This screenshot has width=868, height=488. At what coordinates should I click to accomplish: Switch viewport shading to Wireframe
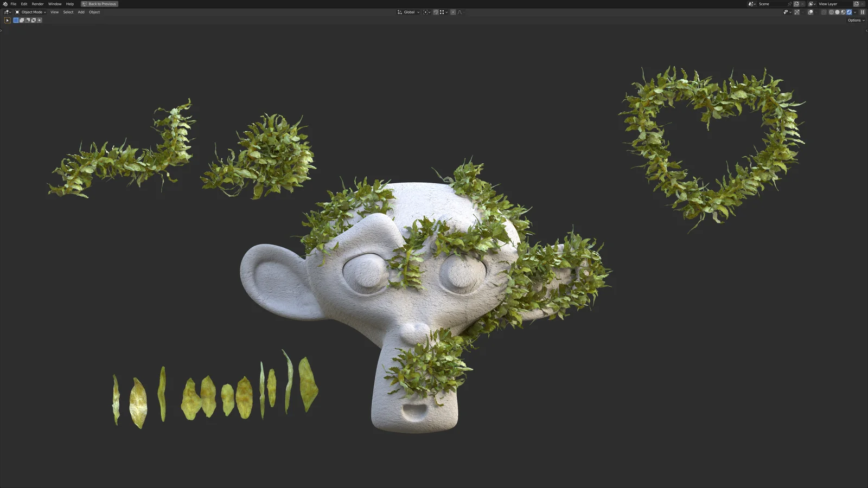click(x=830, y=12)
